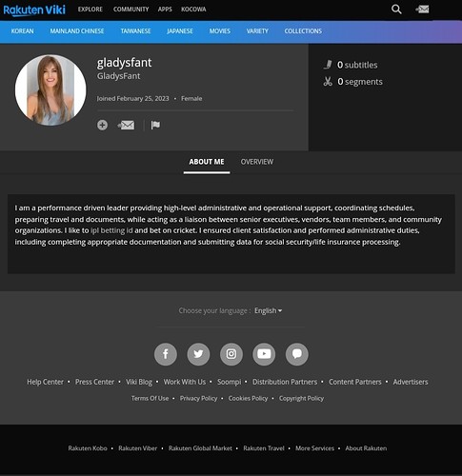Open the Content Partners link
The image size is (462, 476).
click(x=355, y=382)
